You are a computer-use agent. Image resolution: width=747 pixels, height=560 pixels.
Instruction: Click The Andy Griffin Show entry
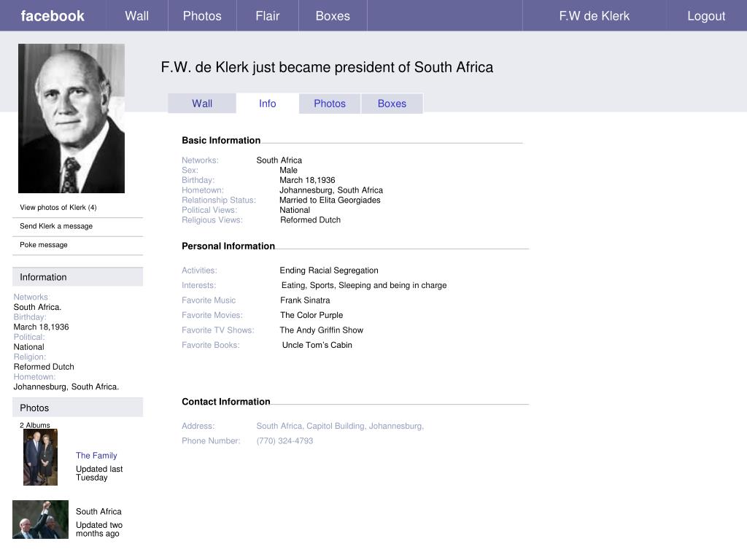321,330
